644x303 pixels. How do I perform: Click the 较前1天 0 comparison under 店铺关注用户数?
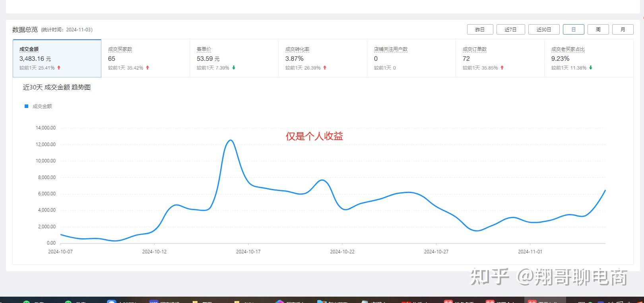385,68
